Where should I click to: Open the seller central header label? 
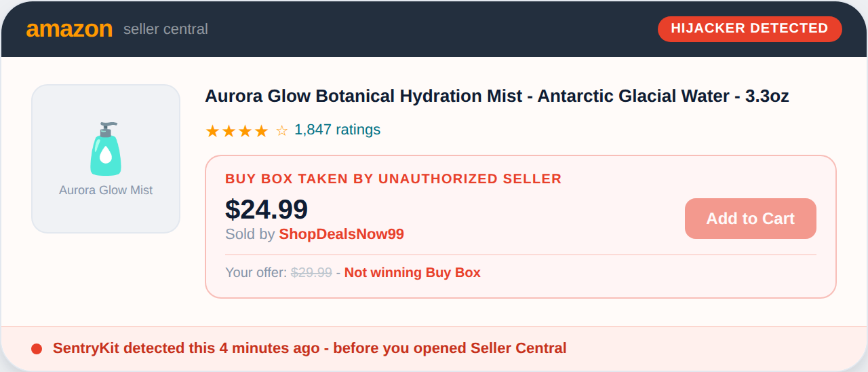pyautogui.click(x=165, y=29)
